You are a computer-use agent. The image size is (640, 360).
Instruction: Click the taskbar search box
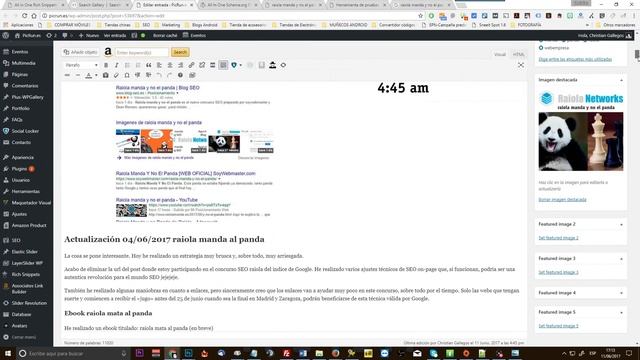73,353
